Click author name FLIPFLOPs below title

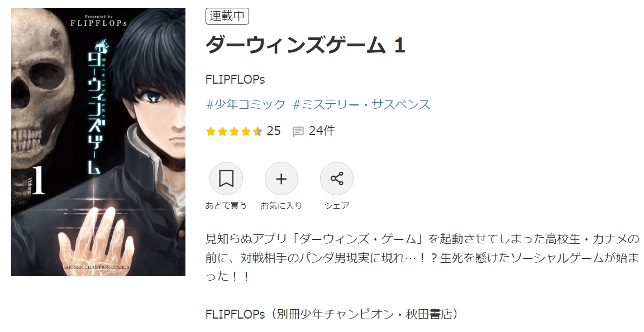235,79
